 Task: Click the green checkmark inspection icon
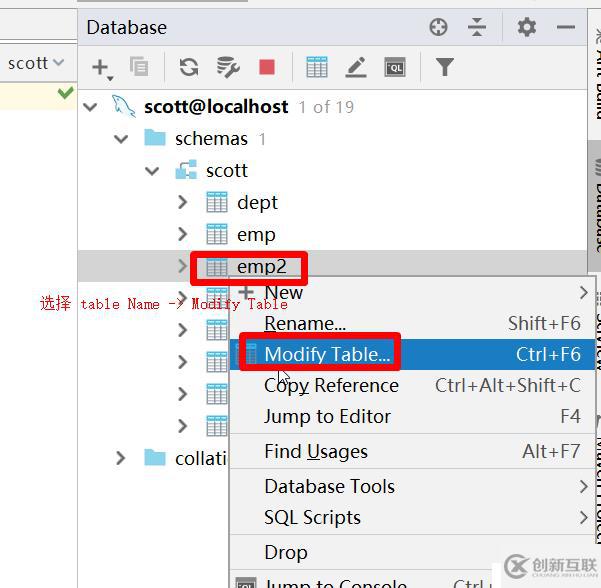(66, 93)
